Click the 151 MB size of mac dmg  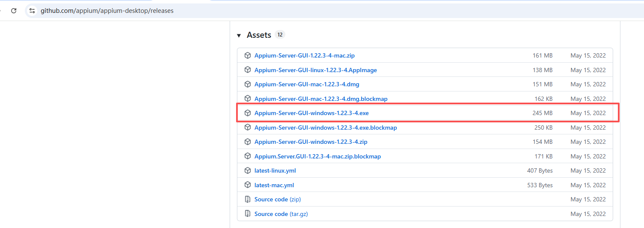[x=542, y=84]
